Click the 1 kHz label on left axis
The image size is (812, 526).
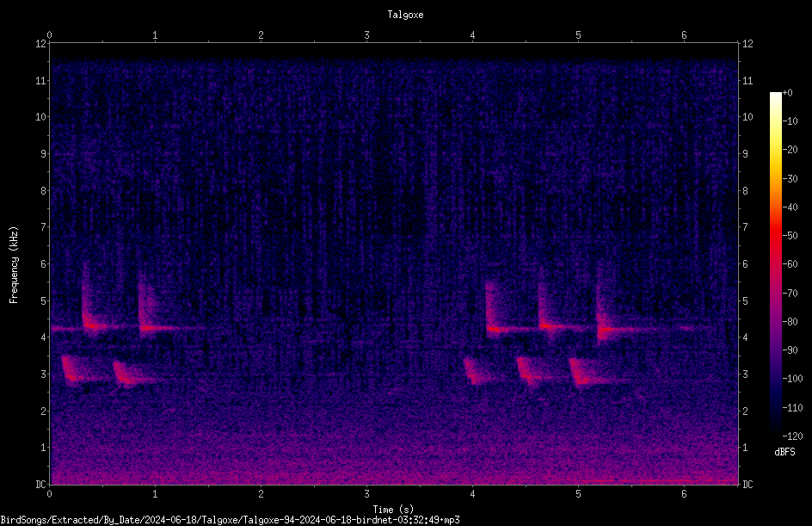pos(44,448)
